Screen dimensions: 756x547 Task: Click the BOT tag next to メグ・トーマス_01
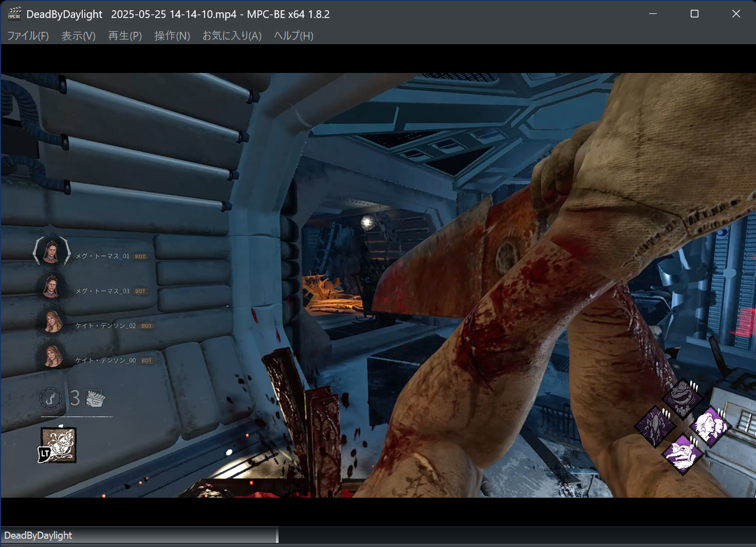(x=140, y=256)
